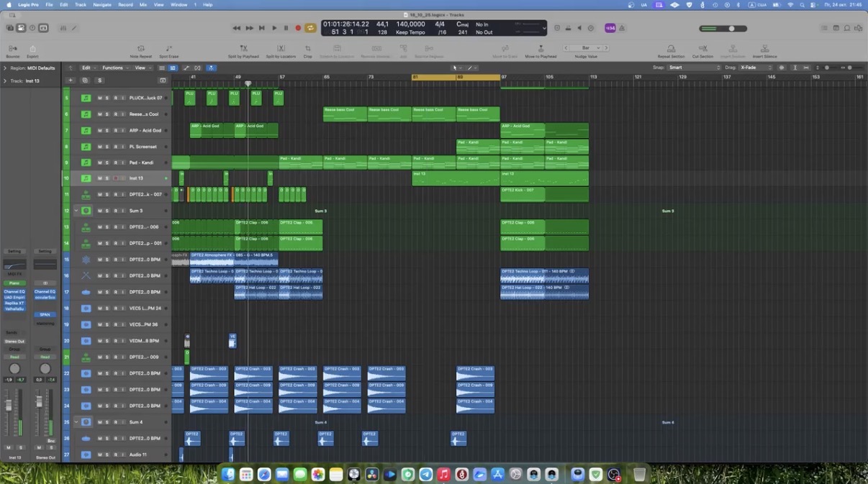The image size is (868, 484).
Task: Click the Bounce icon in toolbar
Action: (13, 49)
